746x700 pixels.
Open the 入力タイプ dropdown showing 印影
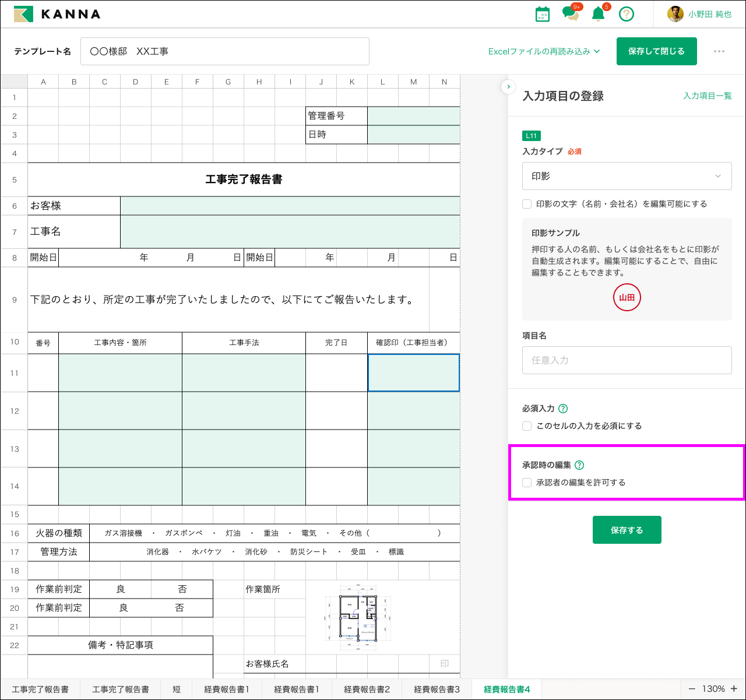tap(627, 176)
